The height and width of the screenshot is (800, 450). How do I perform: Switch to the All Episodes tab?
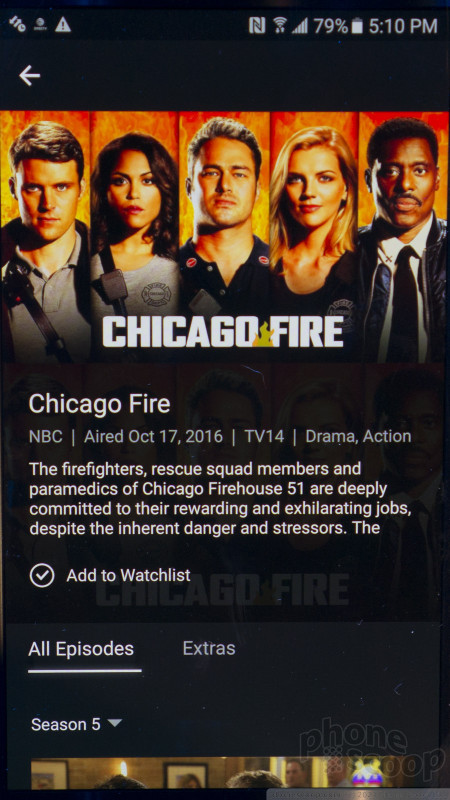[x=81, y=649]
